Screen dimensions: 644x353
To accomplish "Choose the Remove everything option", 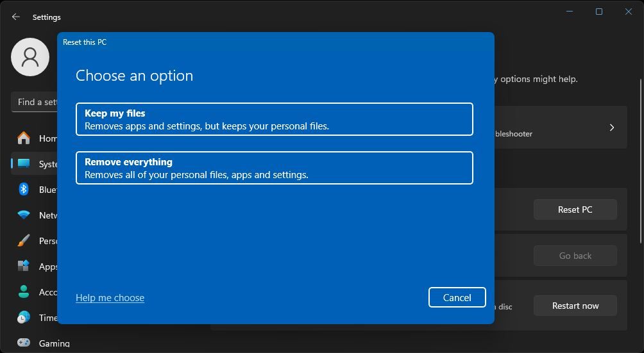I will click(x=275, y=168).
